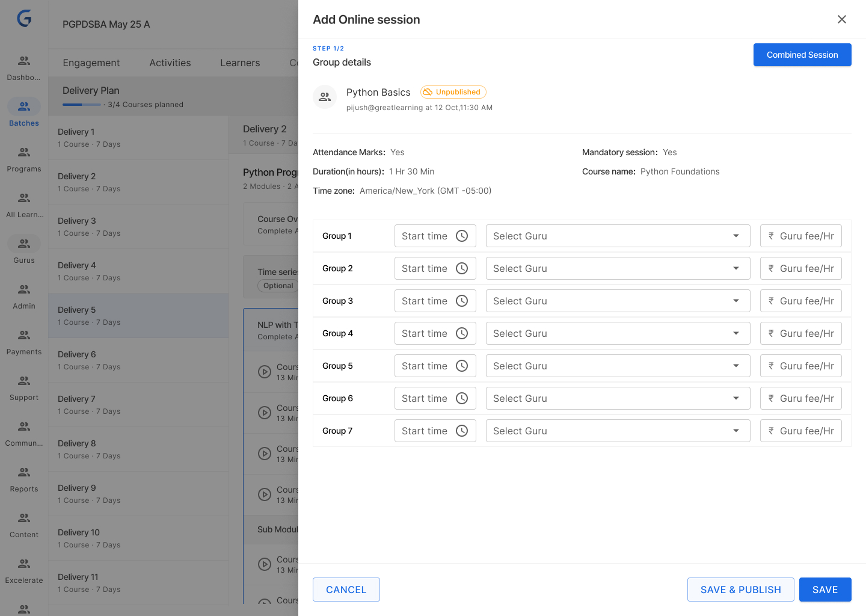Click Guru fee/Hr field for Group 7
The image size is (866, 616).
[801, 431]
